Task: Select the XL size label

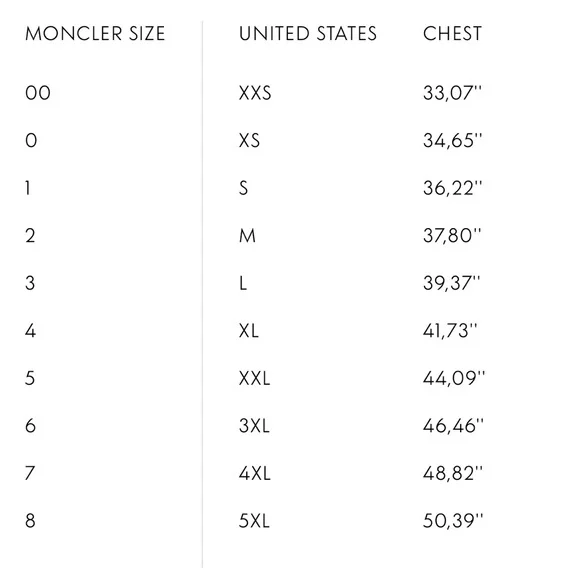Action: (x=249, y=331)
